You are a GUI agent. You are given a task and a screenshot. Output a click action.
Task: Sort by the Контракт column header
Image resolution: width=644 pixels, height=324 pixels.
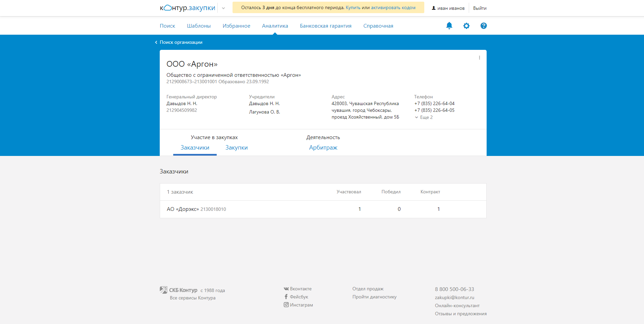pyautogui.click(x=430, y=192)
